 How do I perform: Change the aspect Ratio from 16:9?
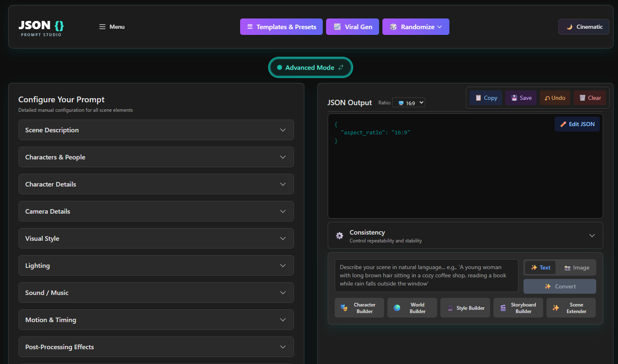click(x=408, y=102)
